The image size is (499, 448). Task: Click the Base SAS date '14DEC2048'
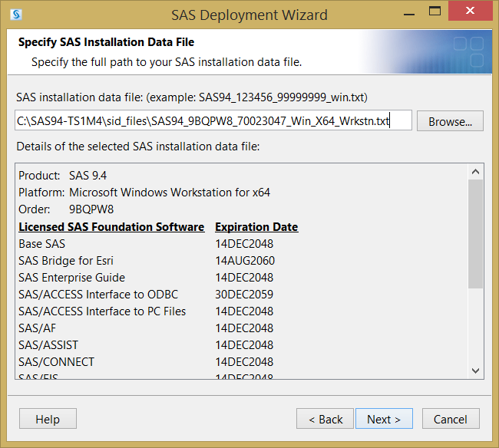(244, 244)
